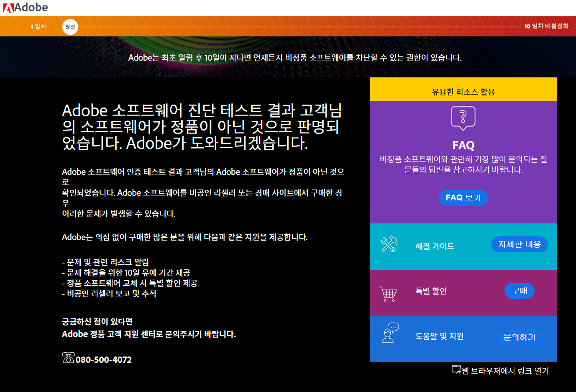
Task: Click the shopping cart icon
Action: [388, 294]
